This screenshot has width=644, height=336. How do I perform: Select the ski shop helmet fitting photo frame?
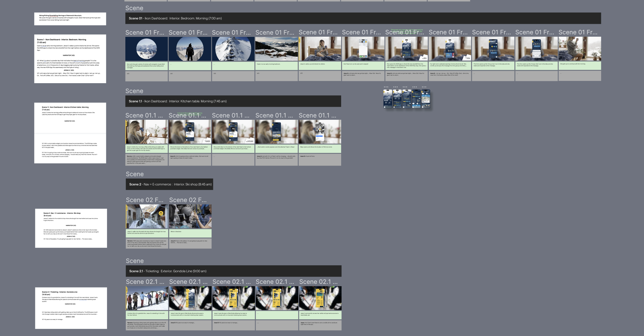click(190, 217)
